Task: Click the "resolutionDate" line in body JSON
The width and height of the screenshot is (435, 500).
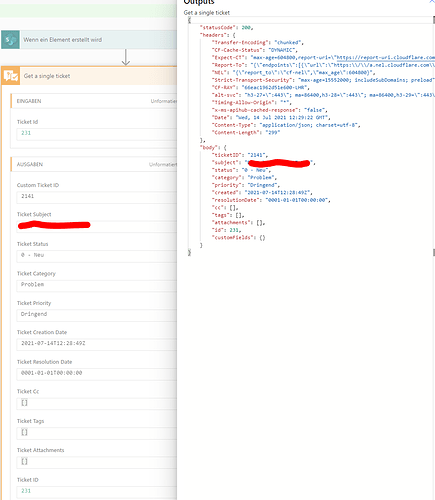Action: click(271, 200)
